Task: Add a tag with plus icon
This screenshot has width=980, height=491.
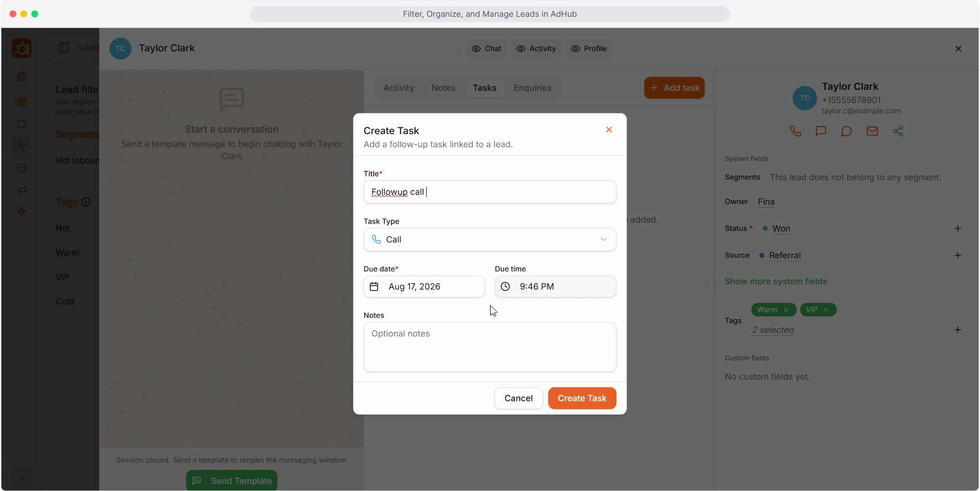Action: click(958, 330)
